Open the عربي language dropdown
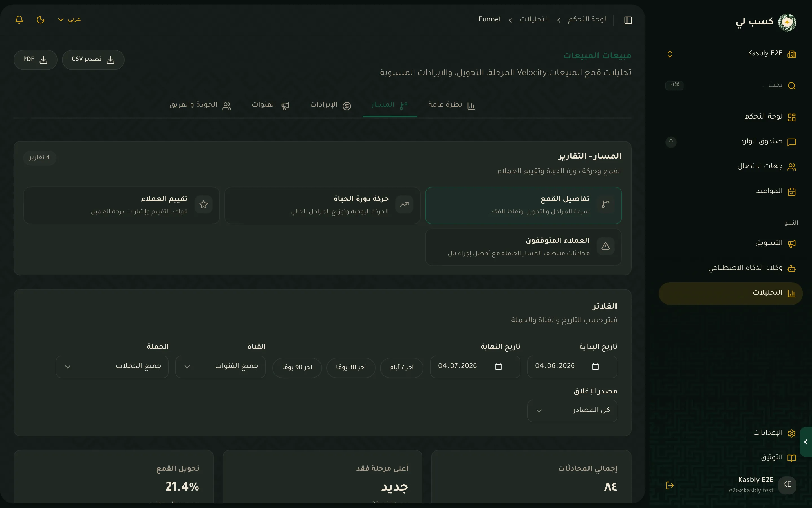The width and height of the screenshot is (812, 508). click(x=69, y=19)
